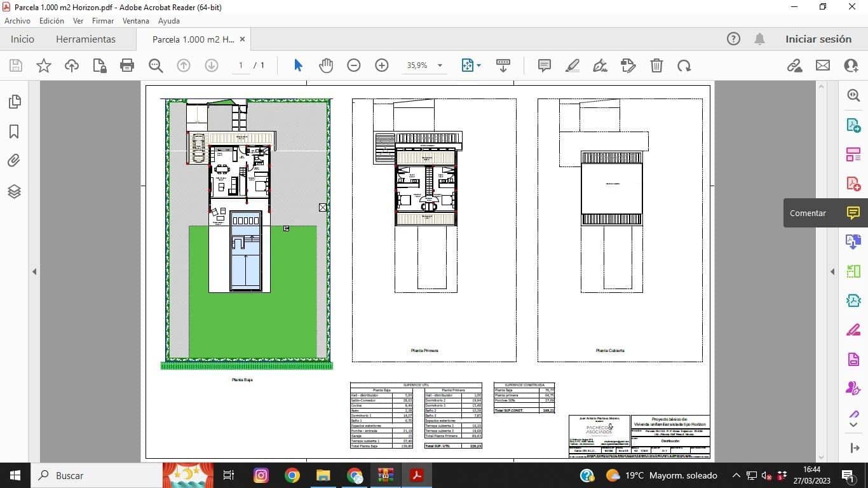The image size is (868, 488).
Task: Open the zoom level dropdown
Action: pos(440,65)
